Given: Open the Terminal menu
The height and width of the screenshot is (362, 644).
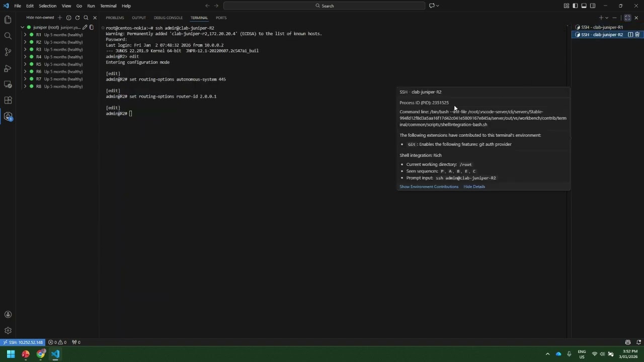Looking at the screenshot, I should click(108, 6).
